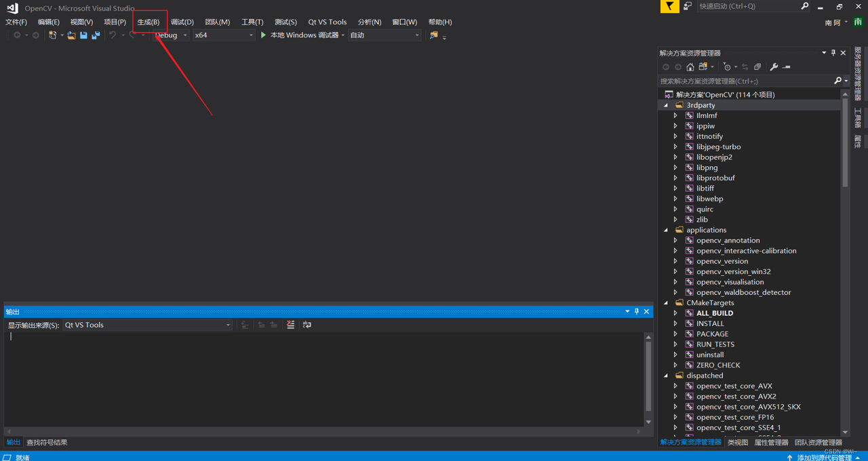Click Solution Explorer search input field

click(x=745, y=81)
